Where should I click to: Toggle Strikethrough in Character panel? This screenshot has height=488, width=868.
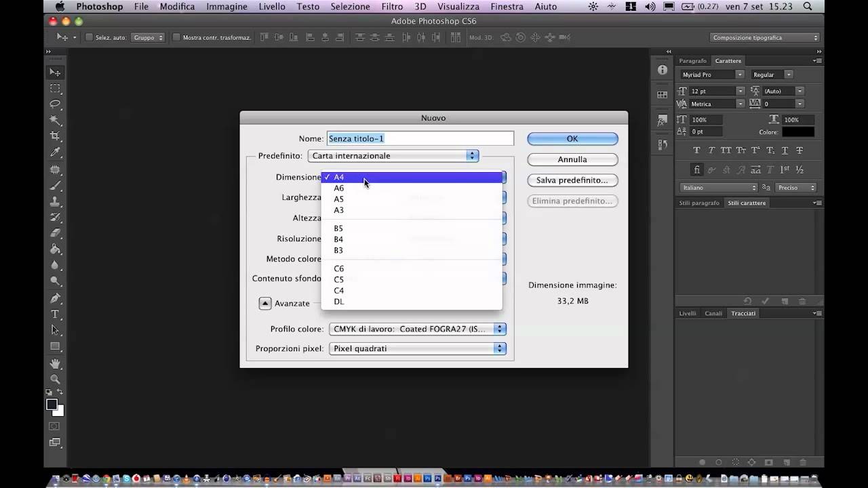pyautogui.click(x=800, y=150)
